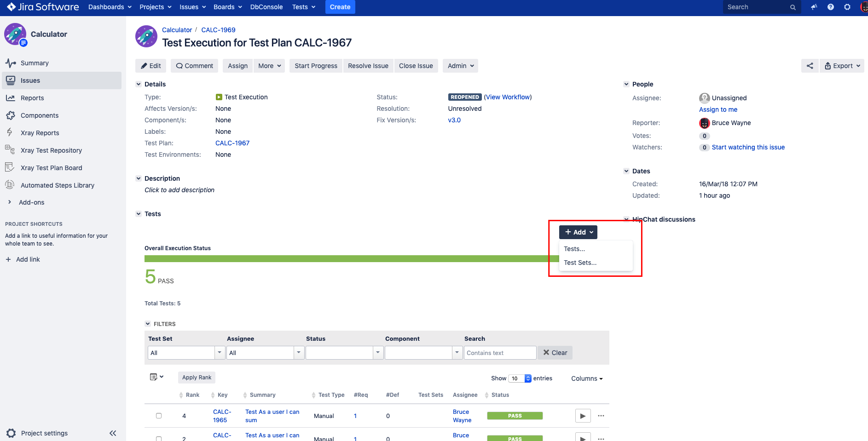Viewport: 868px width, 441px height.
Task: Click the Project settings gear icon
Action: point(12,433)
